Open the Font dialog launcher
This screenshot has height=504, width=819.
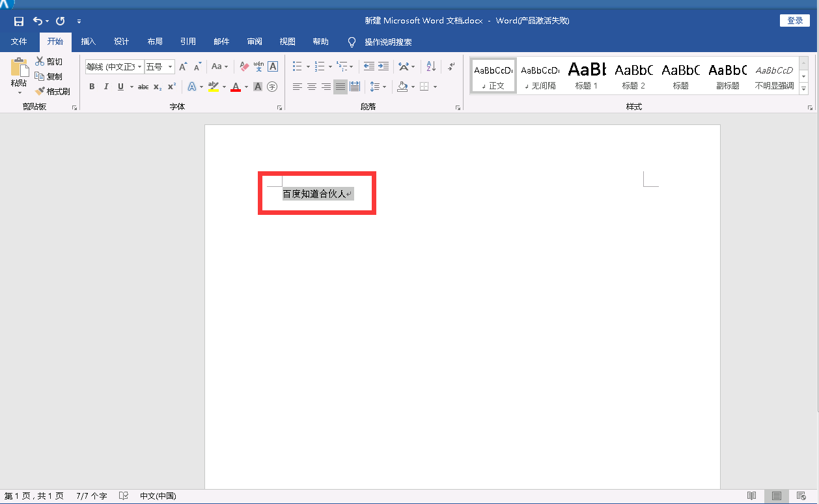tap(279, 107)
